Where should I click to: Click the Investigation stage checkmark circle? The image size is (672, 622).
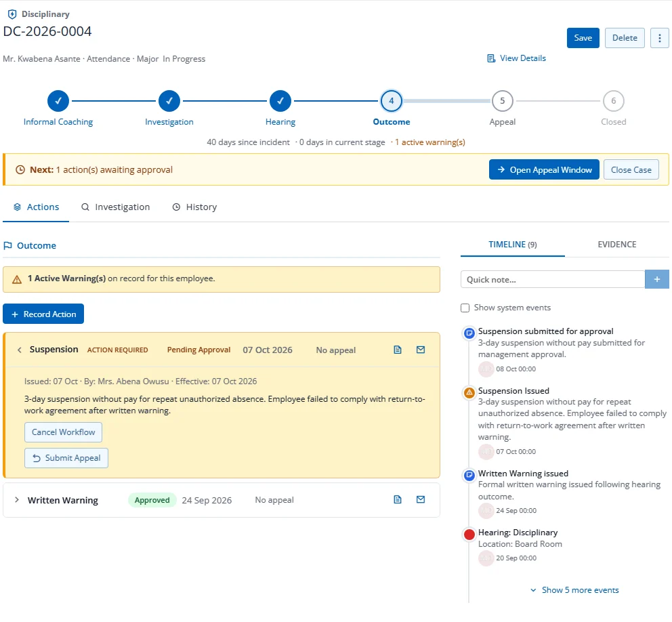click(x=169, y=101)
